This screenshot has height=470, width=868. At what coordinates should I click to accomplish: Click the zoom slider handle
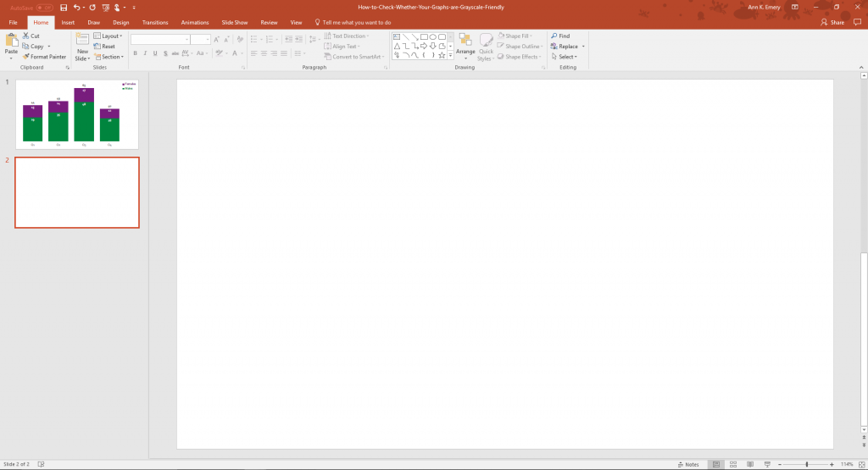pos(806,464)
